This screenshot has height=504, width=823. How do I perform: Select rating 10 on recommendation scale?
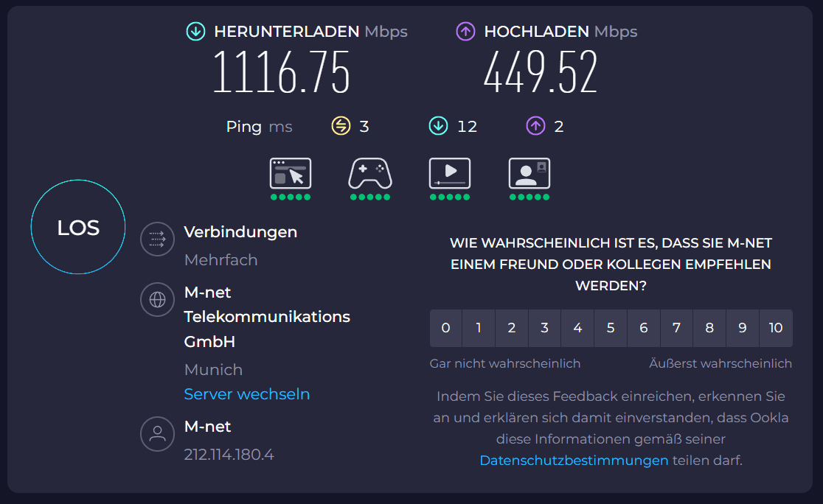pos(776,328)
